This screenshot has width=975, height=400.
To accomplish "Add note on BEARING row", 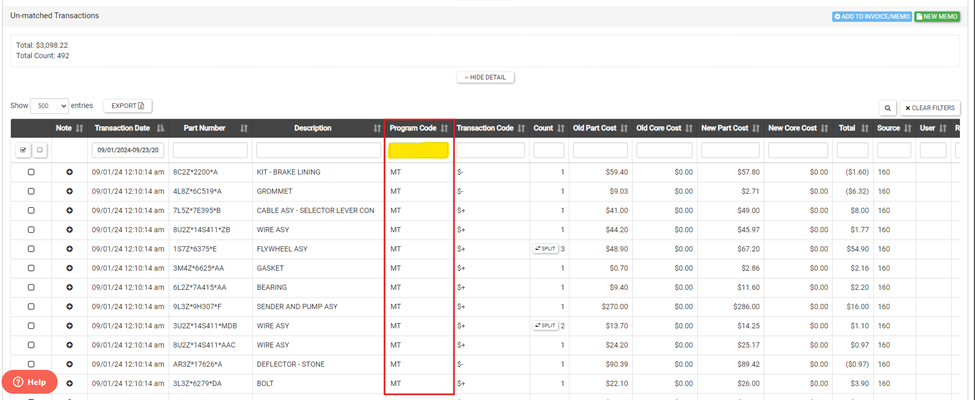I will click(70, 287).
